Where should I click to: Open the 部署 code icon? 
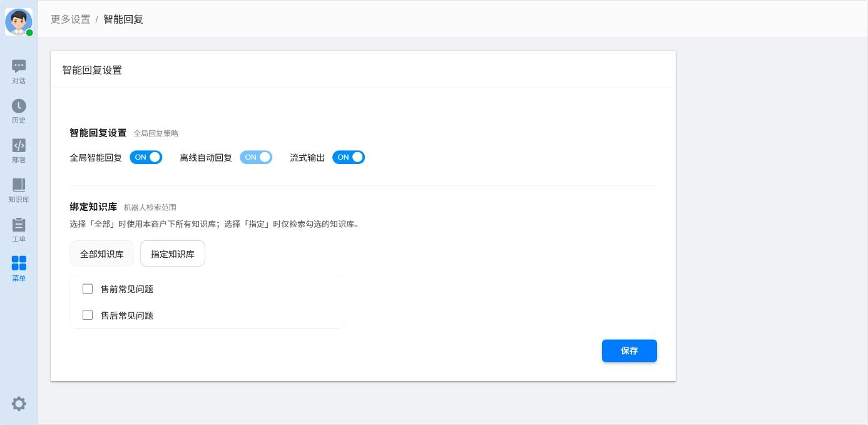19,145
